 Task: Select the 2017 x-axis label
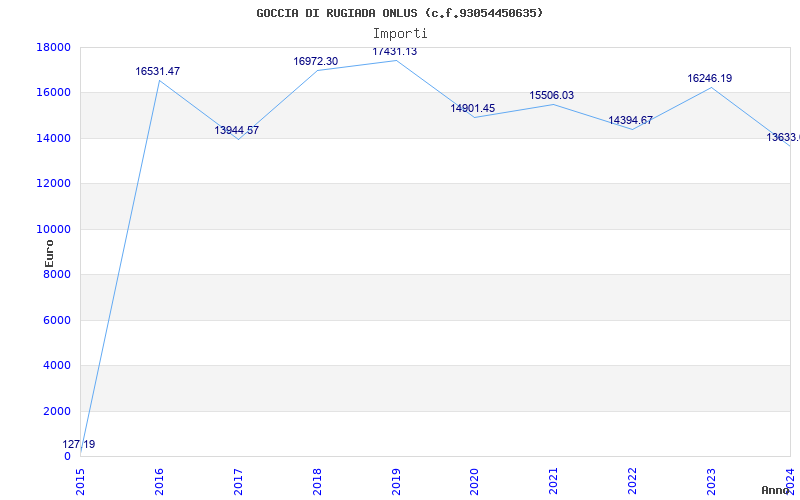pyautogui.click(x=238, y=481)
